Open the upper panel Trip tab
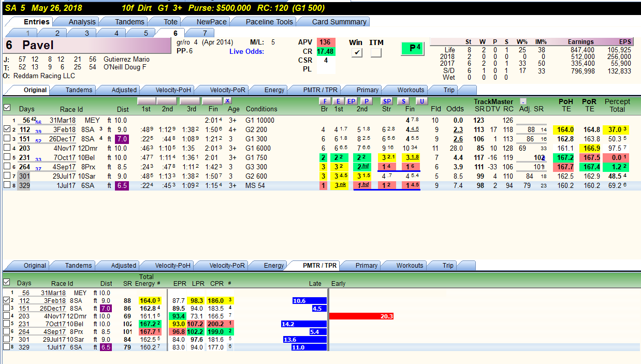641x364 pixels. [449, 90]
